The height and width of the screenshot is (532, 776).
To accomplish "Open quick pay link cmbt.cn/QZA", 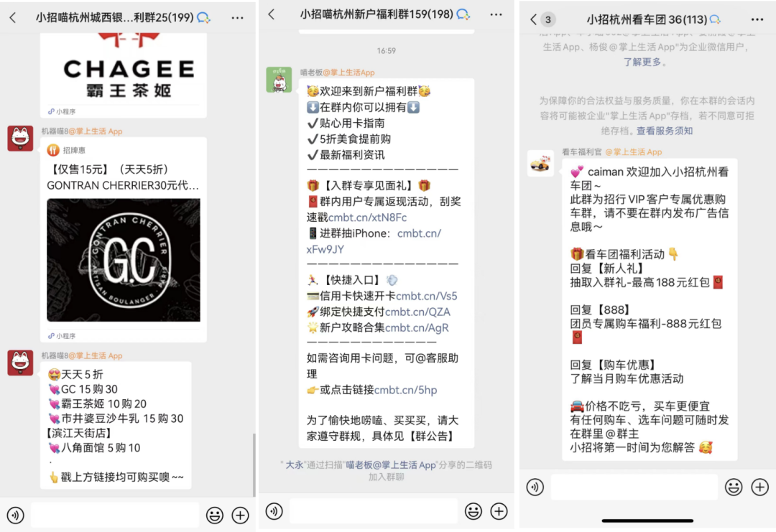I will [417, 312].
